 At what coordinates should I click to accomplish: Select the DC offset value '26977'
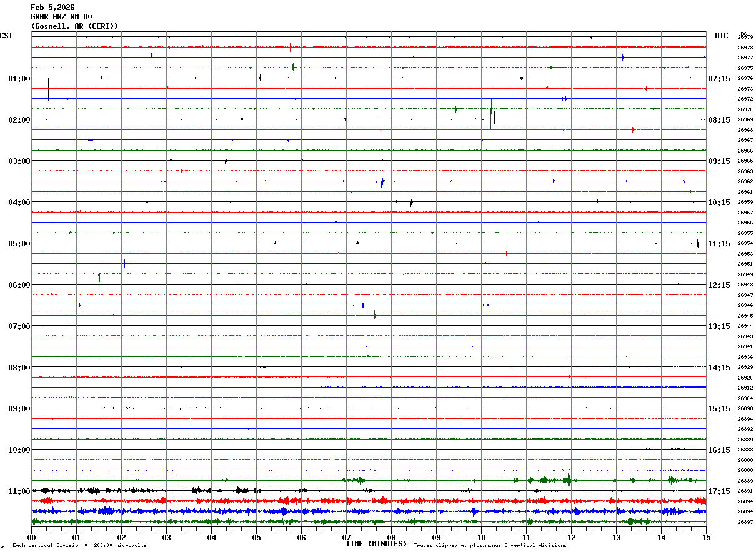[745, 58]
